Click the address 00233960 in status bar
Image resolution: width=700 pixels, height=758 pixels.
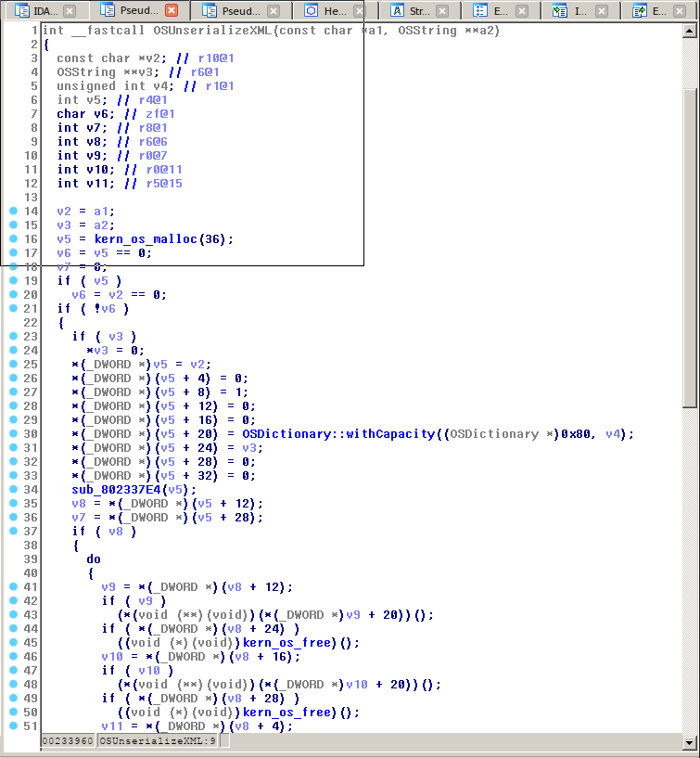[x=68, y=740]
